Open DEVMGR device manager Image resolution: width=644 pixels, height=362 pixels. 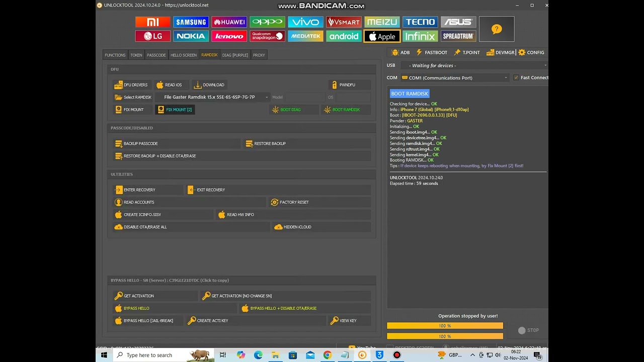(x=501, y=52)
